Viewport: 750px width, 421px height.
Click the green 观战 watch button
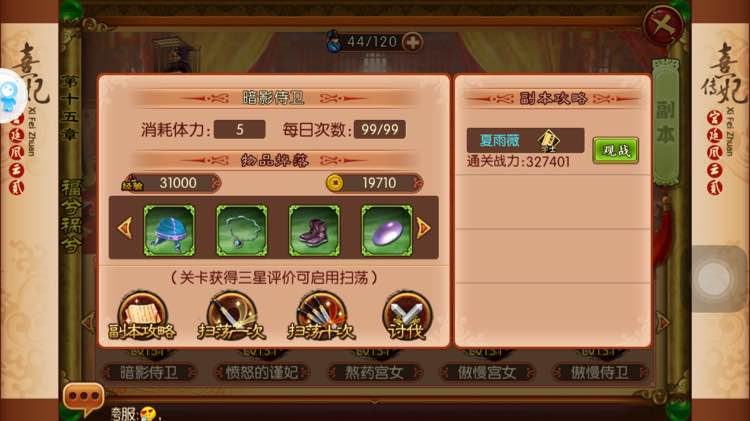[616, 151]
